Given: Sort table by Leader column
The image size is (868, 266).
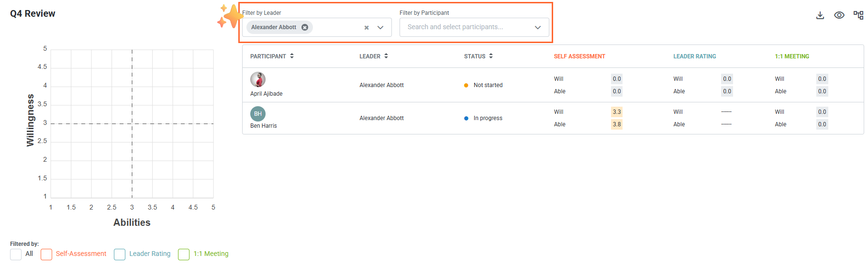Looking at the screenshot, I should click(386, 56).
